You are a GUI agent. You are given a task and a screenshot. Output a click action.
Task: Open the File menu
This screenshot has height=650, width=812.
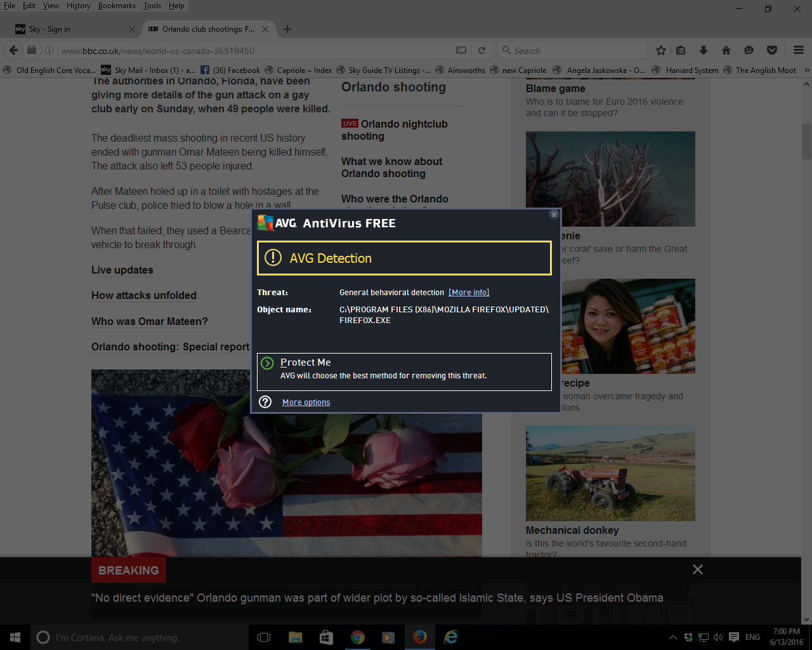pyautogui.click(x=10, y=6)
